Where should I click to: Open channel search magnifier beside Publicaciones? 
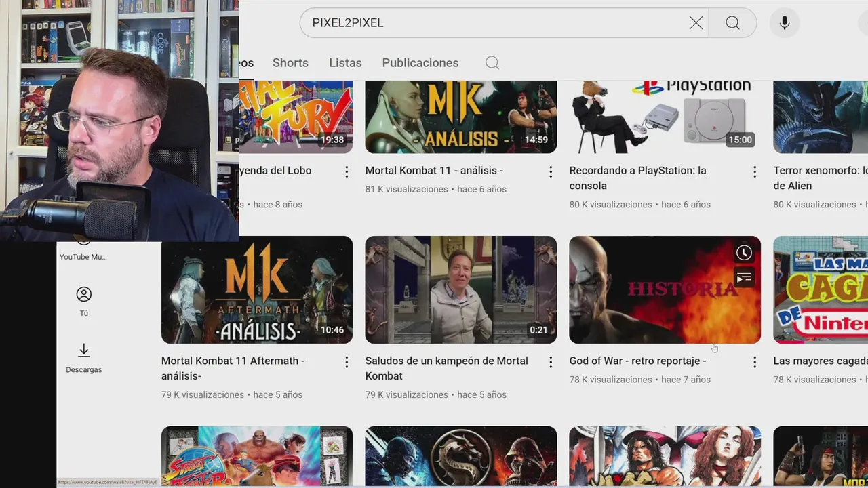coord(492,63)
